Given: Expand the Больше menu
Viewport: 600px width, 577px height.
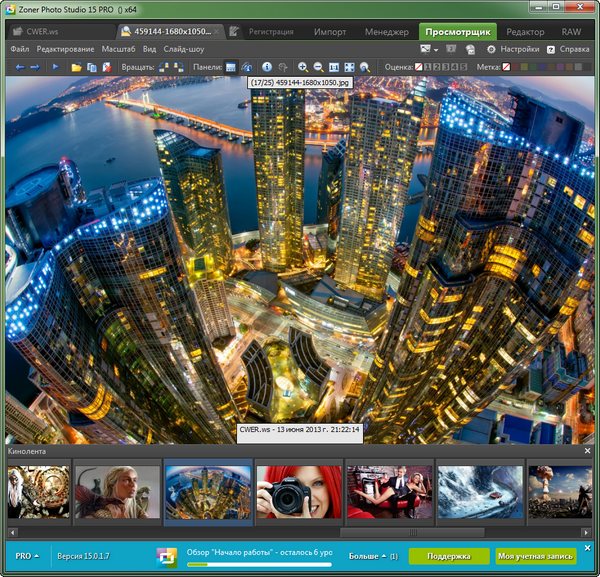Looking at the screenshot, I should click(x=367, y=555).
